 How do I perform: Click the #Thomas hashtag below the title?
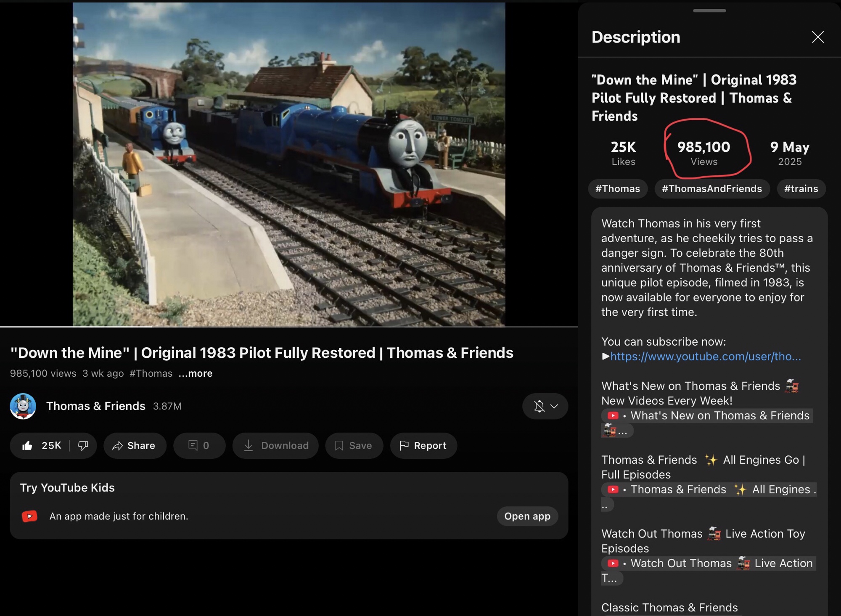pos(151,373)
